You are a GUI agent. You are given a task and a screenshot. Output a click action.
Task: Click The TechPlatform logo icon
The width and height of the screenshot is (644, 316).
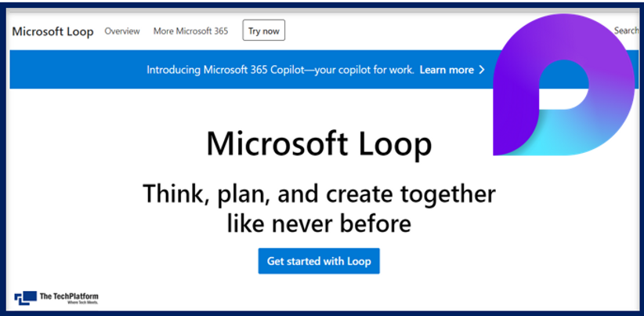coord(25,297)
